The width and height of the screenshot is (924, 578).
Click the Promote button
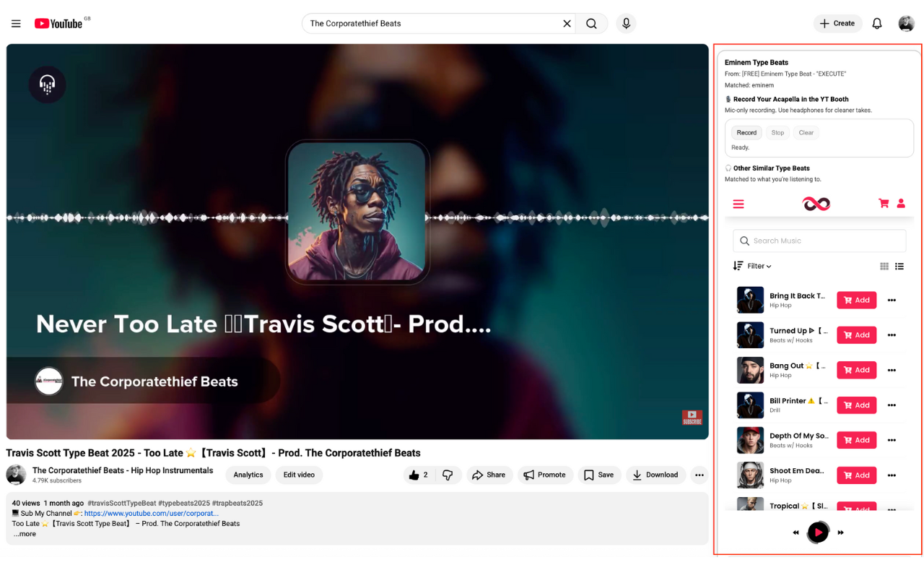[x=544, y=475]
